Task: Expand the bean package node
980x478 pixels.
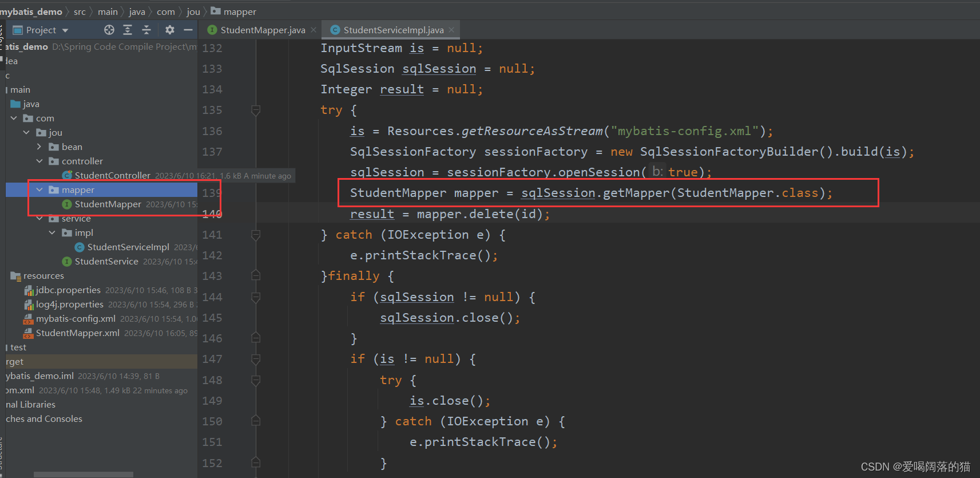Action: (x=39, y=147)
